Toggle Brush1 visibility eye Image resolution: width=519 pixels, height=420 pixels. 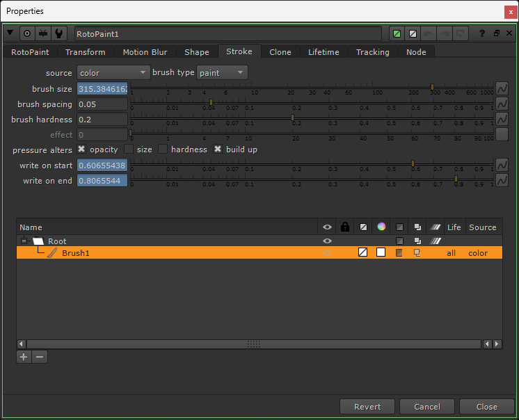click(327, 253)
